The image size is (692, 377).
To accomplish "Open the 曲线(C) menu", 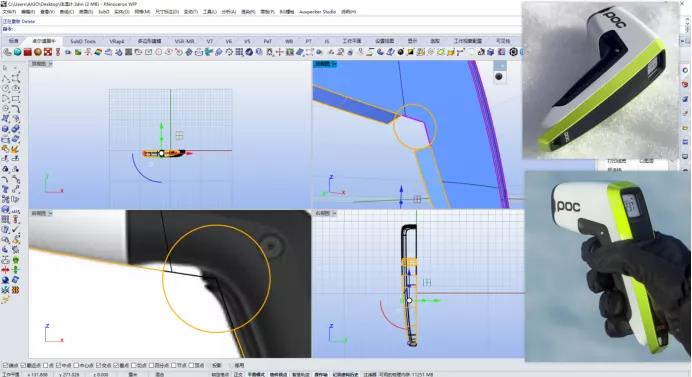I will coord(66,11).
